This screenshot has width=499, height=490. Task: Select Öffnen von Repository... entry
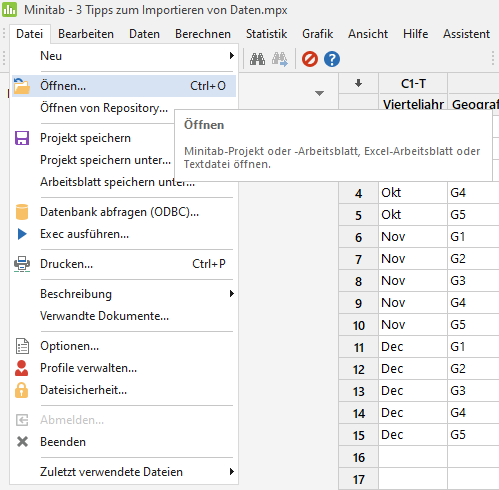[104, 108]
